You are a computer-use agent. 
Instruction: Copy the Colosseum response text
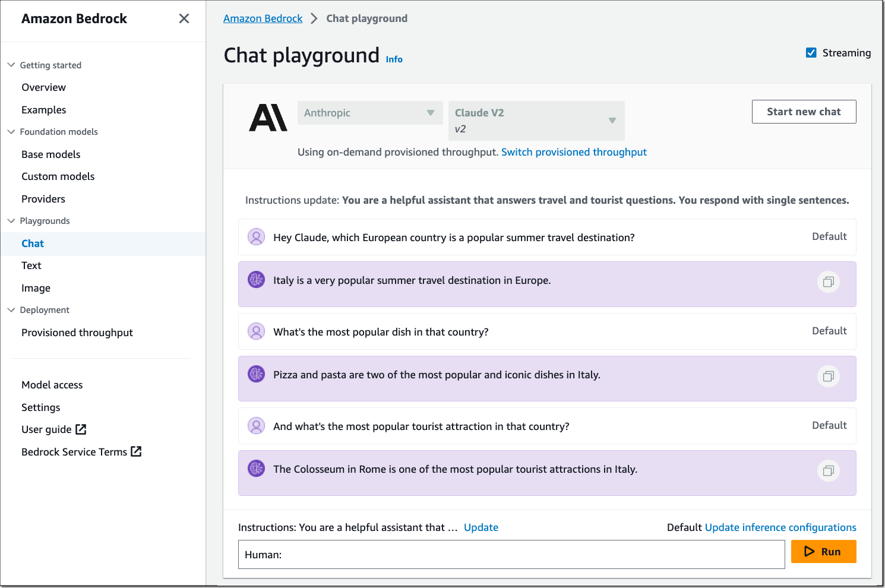pyautogui.click(x=828, y=470)
